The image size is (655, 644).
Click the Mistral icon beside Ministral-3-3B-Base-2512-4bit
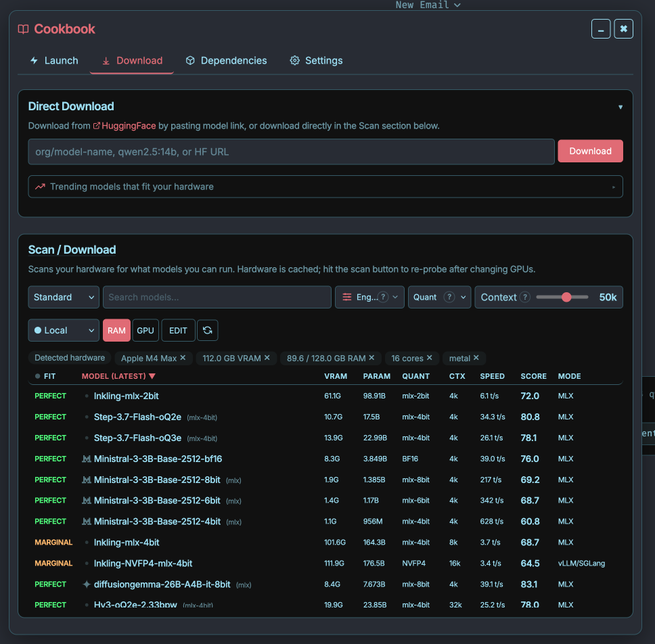(x=87, y=521)
